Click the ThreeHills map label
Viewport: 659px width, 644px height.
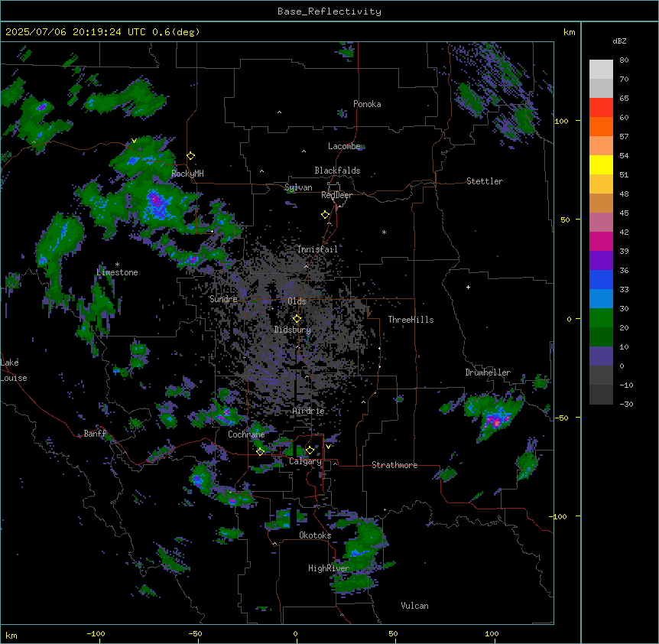click(x=411, y=320)
